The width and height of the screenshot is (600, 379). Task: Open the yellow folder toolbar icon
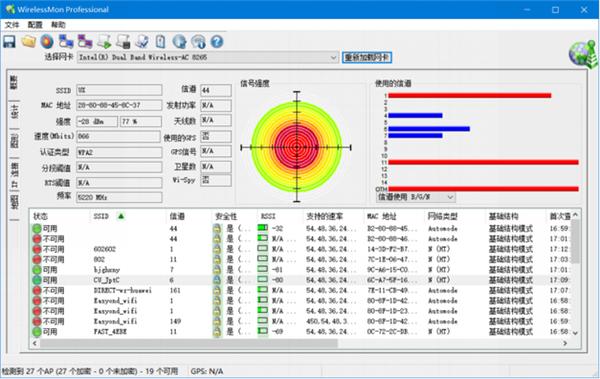[29, 41]
